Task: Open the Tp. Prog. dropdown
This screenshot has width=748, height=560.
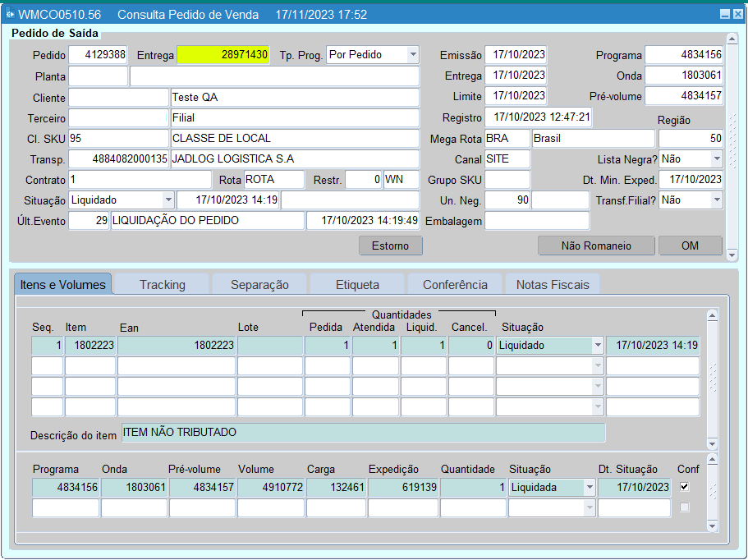Action: pyautogui.click(x=412, y=55)
